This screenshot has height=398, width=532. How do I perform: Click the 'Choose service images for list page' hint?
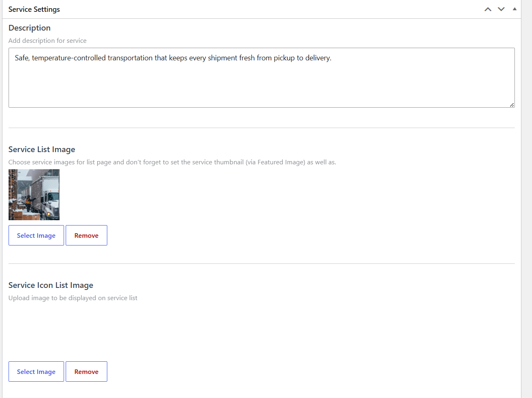point(172,162)
